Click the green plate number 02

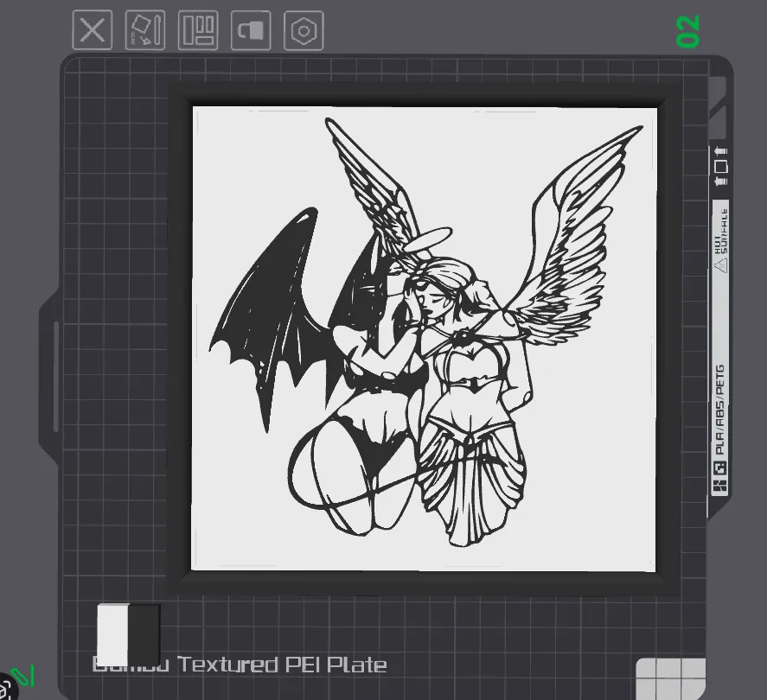(688, 31)
